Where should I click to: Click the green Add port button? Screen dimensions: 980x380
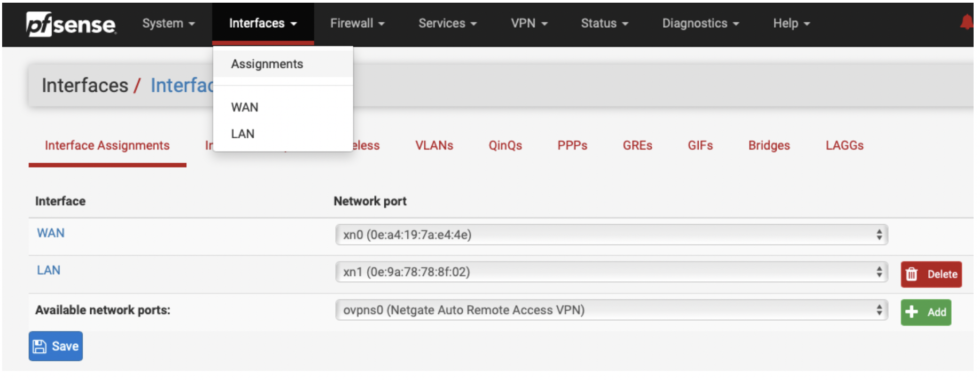click(926, 312)
